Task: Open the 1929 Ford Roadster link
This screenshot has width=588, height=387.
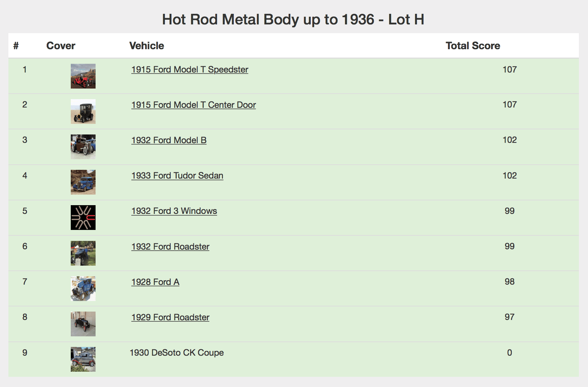Action: click(170, 317)
